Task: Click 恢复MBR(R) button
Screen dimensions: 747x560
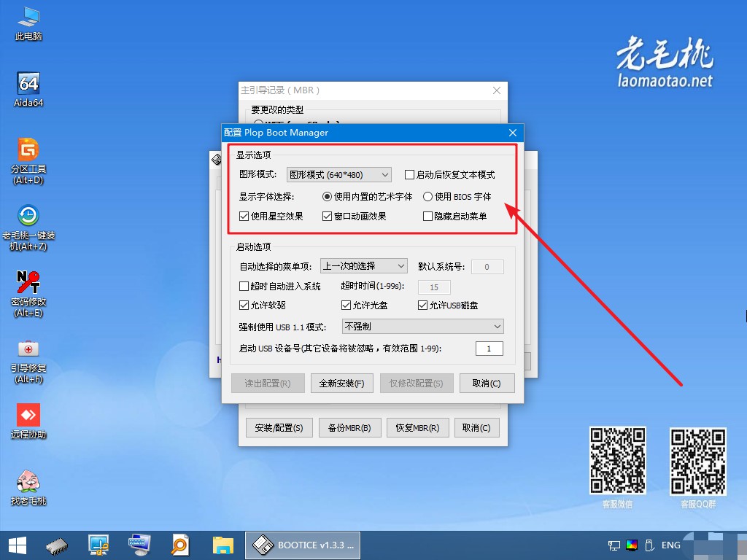Action: (x=418, y=427)
